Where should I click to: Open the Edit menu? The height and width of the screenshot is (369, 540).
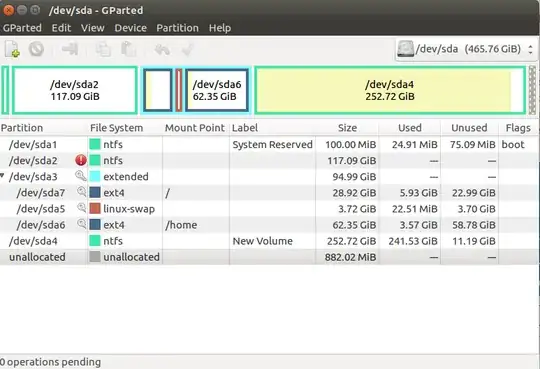click(61, 28)
